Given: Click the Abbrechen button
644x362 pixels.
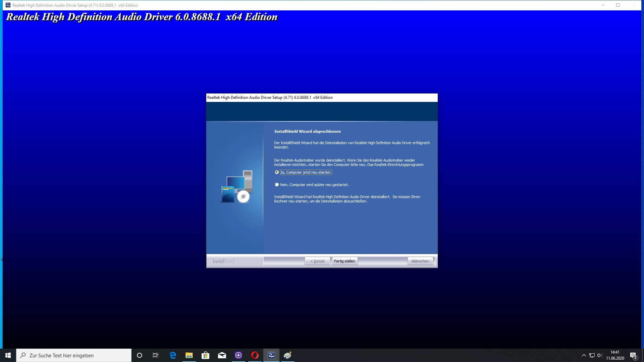Looking at the screenshot, I should 420,261.
